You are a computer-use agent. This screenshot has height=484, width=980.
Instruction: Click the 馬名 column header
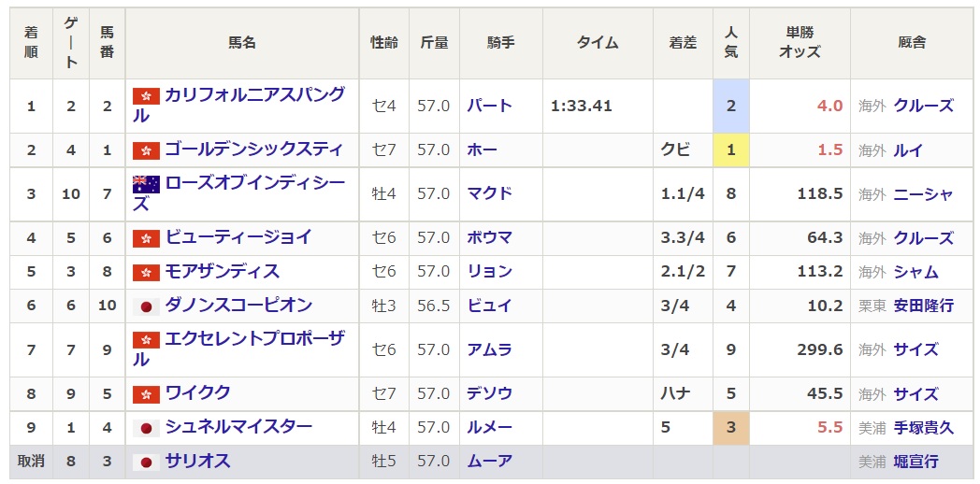point(242,43)
